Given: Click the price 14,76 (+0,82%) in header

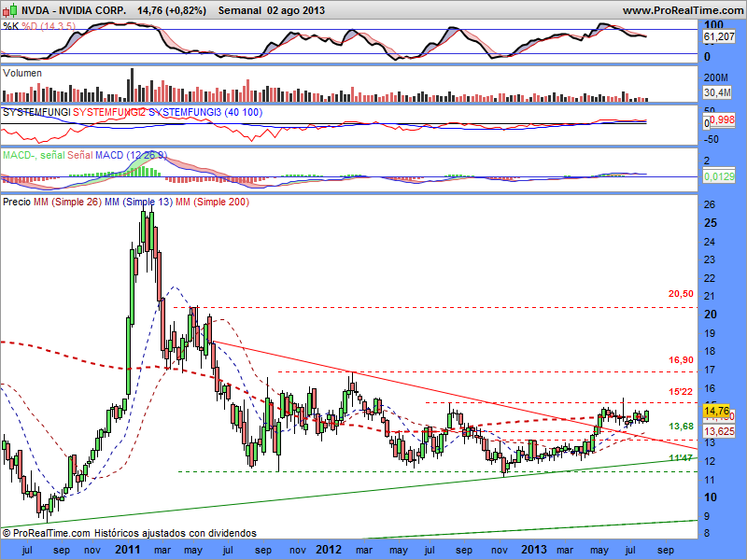Looking at the screenshot, I should [172, 10].
